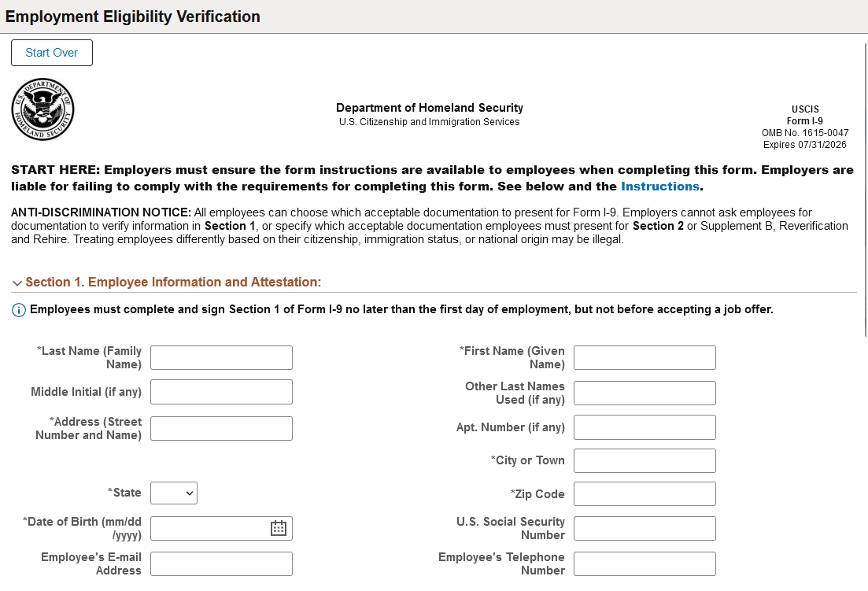
Task: Click the Zip Code field
Action: click(644, 493)
